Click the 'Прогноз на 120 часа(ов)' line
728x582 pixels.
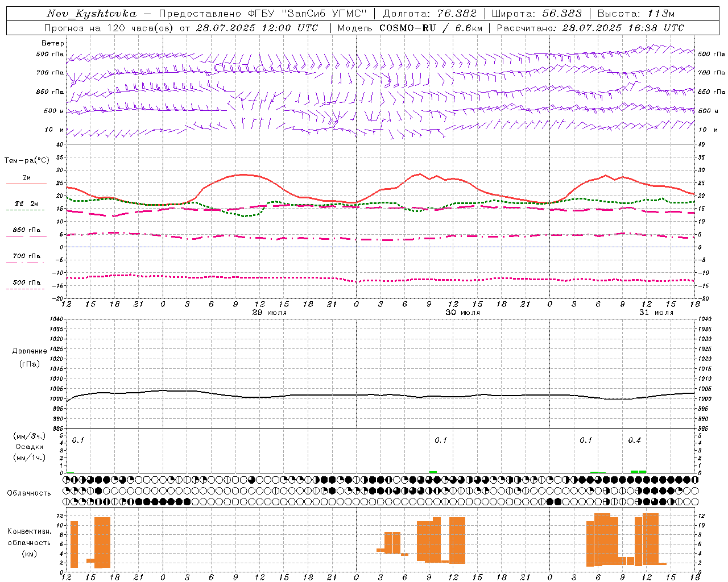pyautogui.click(x=181, y=28)
